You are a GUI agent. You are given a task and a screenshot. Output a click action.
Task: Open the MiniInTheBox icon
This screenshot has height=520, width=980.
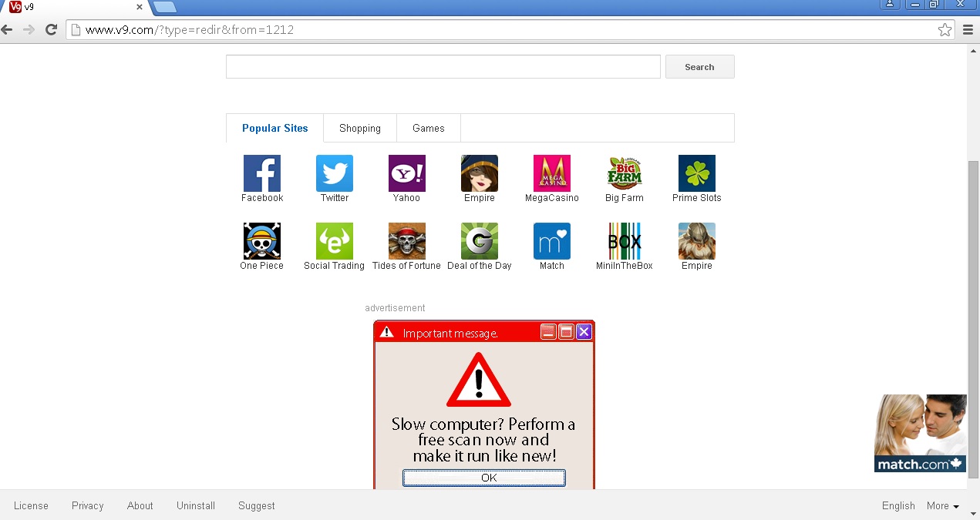[x=625, y=241]
